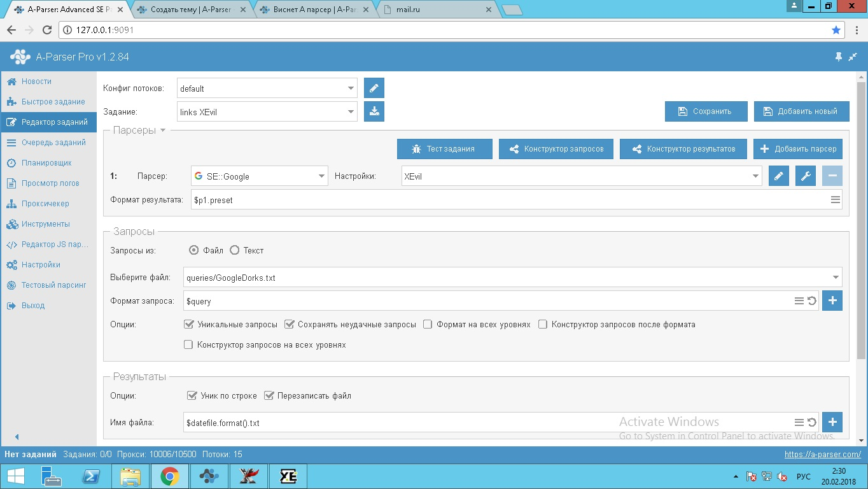
Task: Click Добавить новый button
Action: (x=801, y=111)
